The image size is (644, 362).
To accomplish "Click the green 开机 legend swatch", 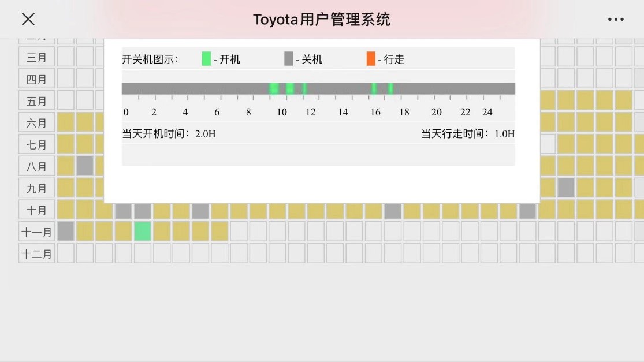I will (x=206, y=59).
